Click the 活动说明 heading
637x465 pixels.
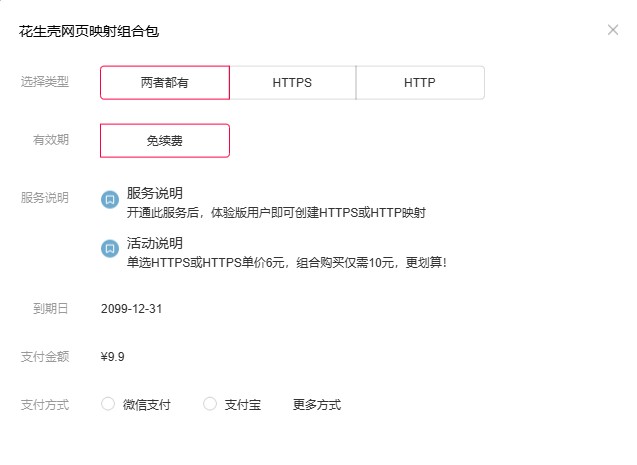[x=155, y=243]
